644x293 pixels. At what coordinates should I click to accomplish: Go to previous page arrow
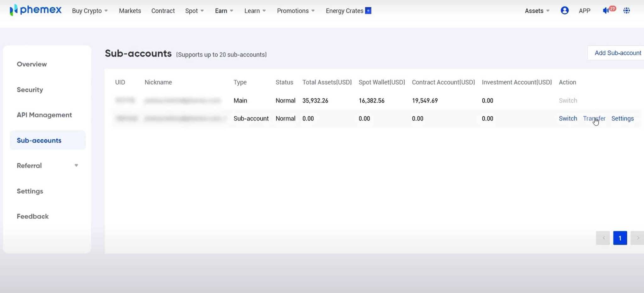click(603, 238)
